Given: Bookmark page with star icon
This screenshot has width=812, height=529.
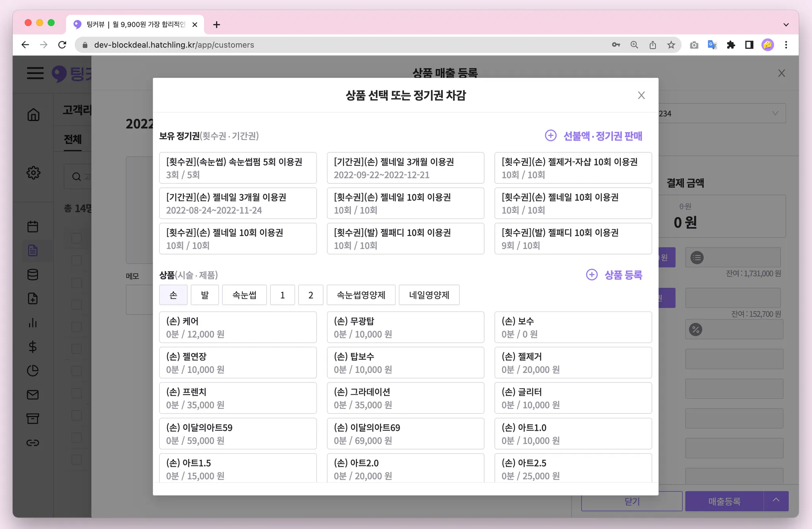Looking at the screenshot, I should click(x=671, y=45).
